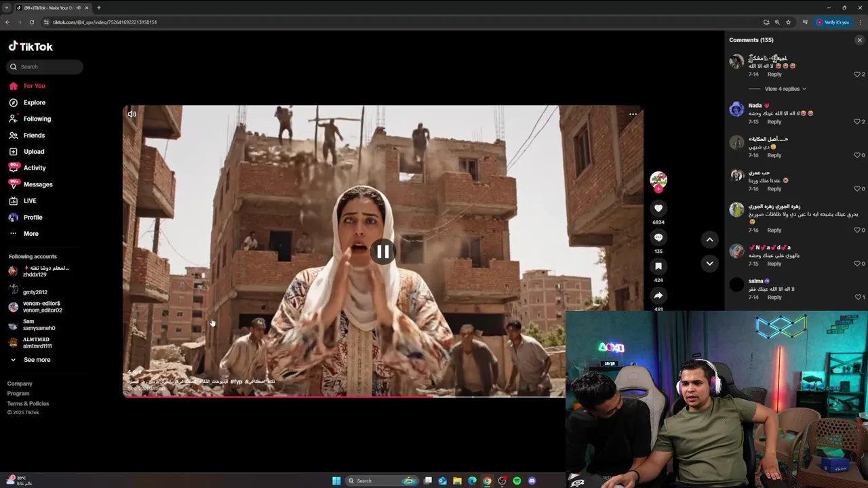This screenshot has height=488, width=868.
Task: Expand the More menu
Action: 24,233
